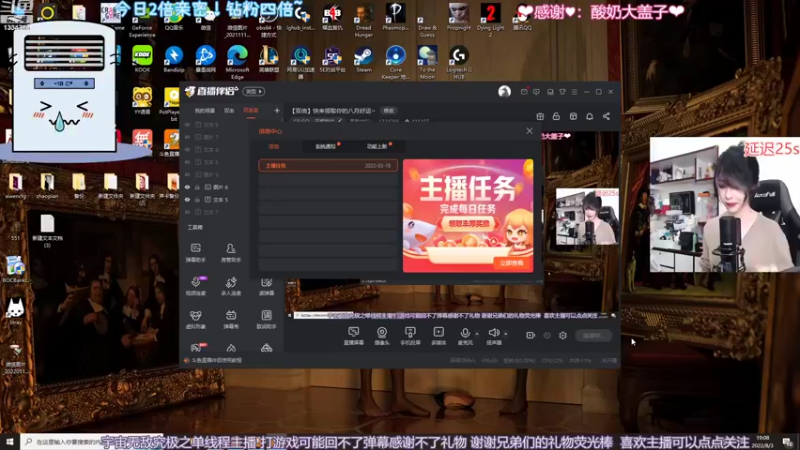Switch to the activity tab in message center
The image size is (800, 450).
274,146
